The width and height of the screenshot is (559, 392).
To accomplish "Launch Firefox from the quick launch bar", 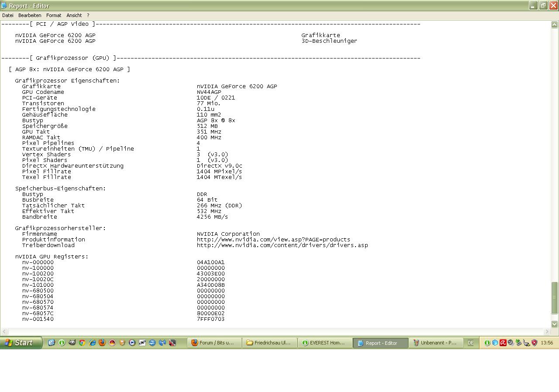I will click(x=102, y=343).
